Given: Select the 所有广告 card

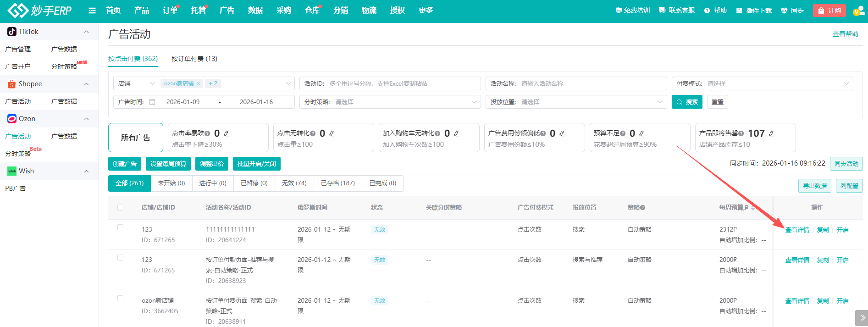Looking at the screenshot, I should [136, 138].
